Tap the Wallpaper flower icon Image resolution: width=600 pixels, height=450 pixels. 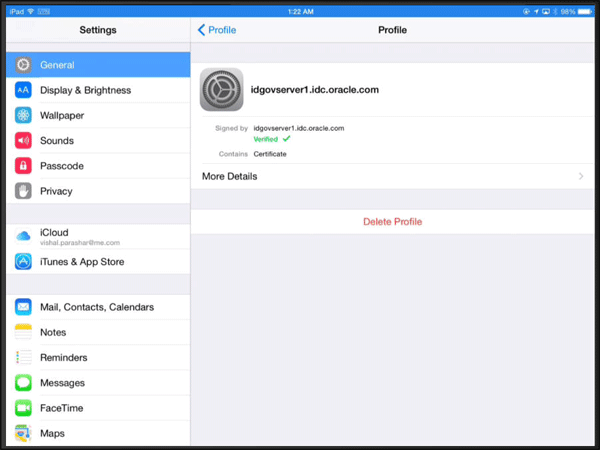[x=23, y=115]
